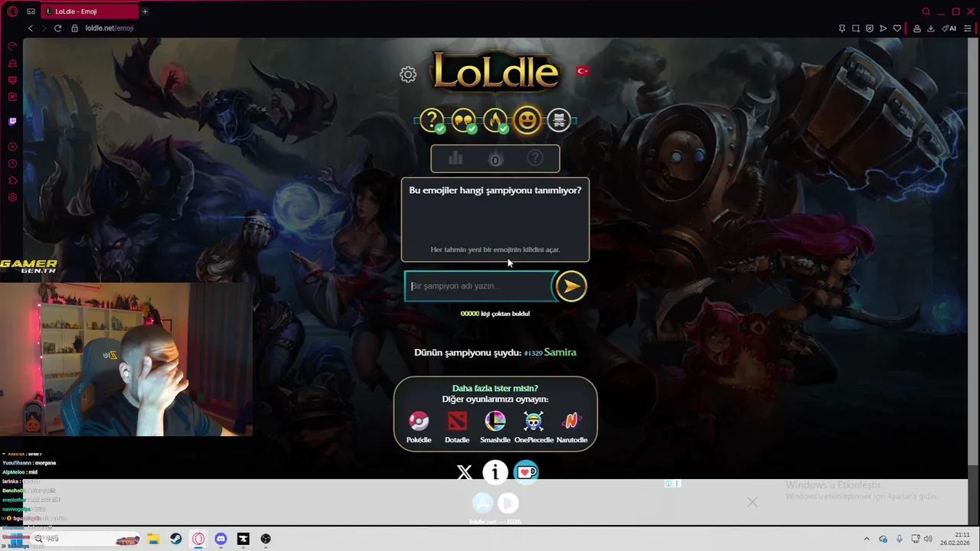The image size is (980, 551).
Task: Open the taskbar clock and date
Action: point(956,539)
